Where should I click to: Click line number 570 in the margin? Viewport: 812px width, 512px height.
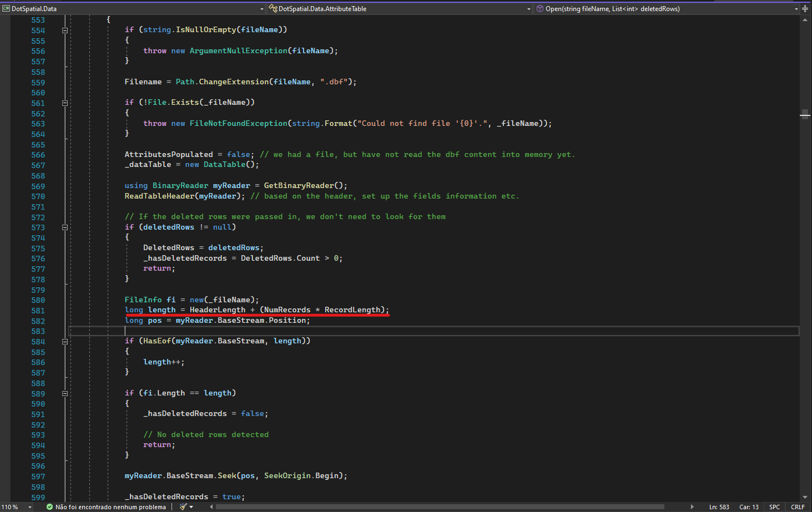coord(38,196)
